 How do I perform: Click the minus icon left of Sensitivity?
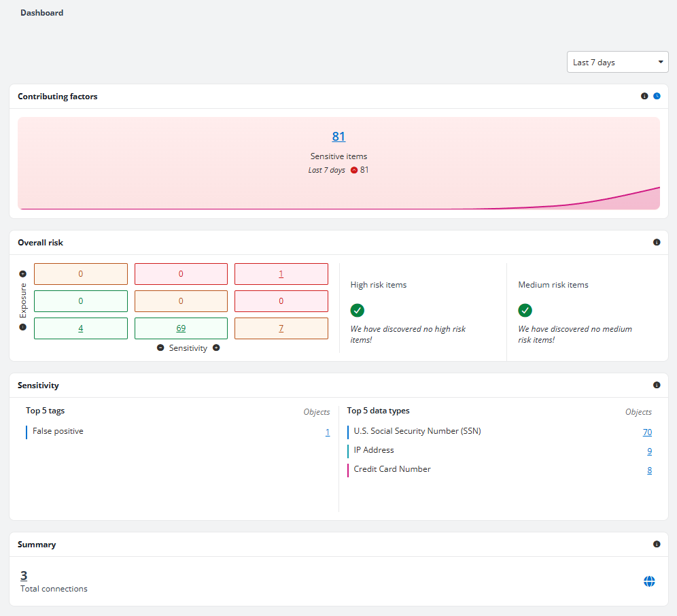click(160, 347)
